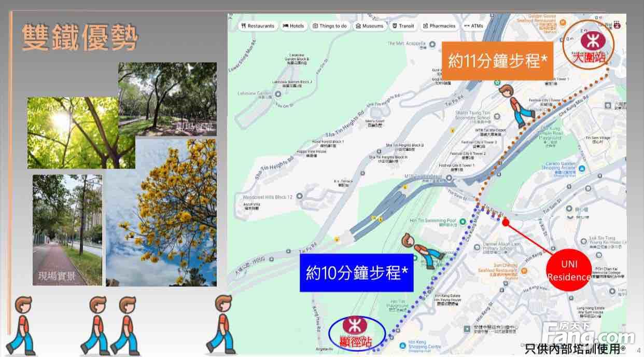
Task: Select the Hotels filter chip
Action: click(x=293, y=26)
